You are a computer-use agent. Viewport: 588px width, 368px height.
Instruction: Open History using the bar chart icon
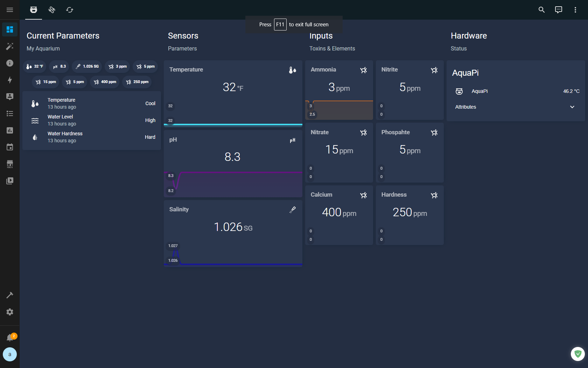10,130
